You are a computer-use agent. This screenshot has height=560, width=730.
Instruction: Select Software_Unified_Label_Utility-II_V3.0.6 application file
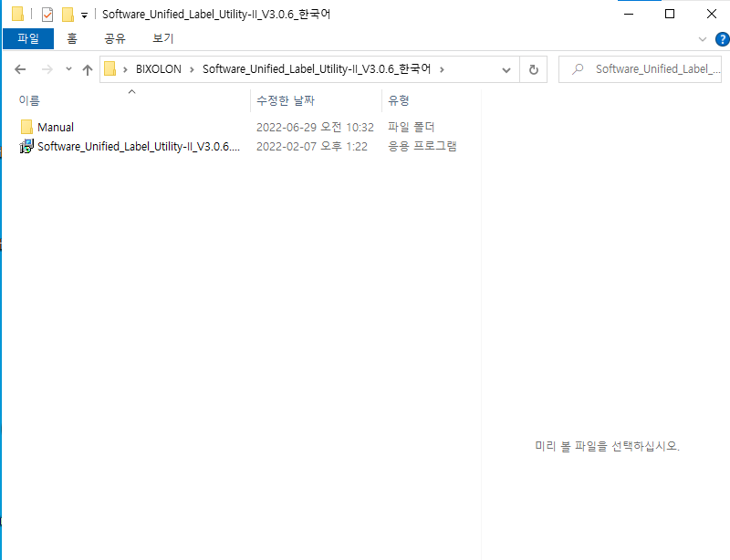[139, 146]
